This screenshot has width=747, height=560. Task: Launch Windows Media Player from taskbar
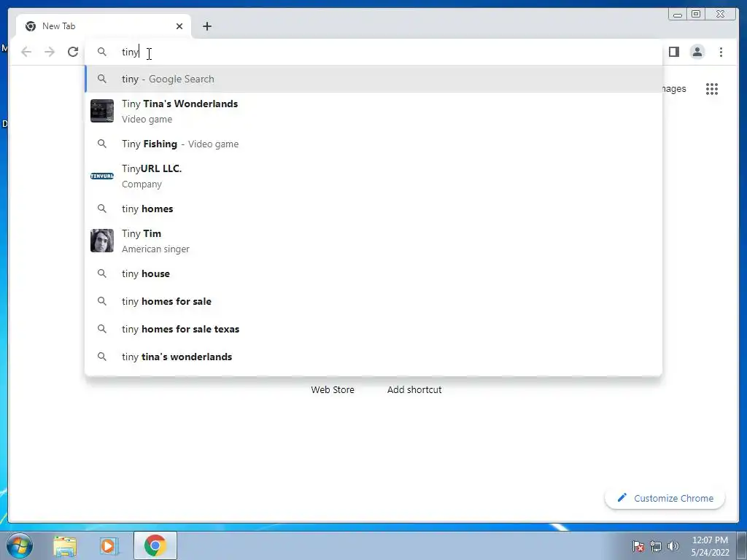click(x=108, y=546)
